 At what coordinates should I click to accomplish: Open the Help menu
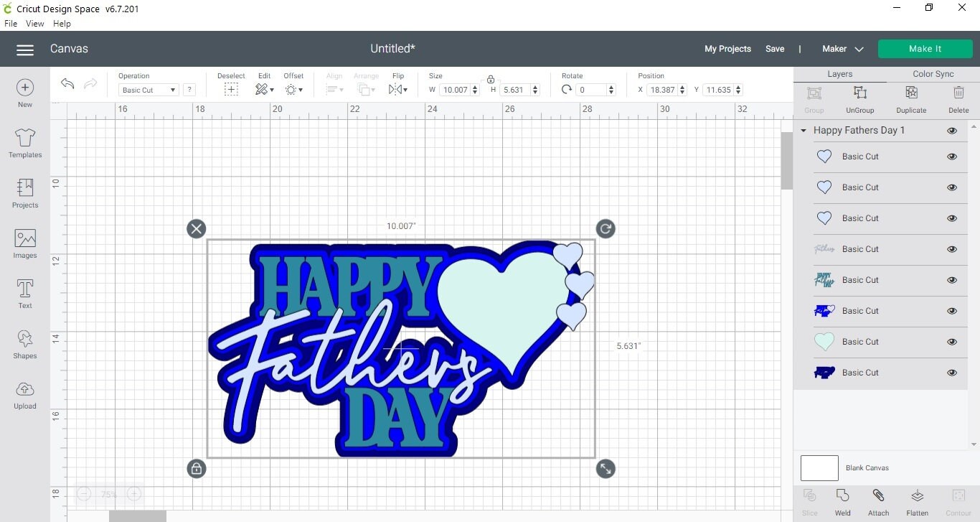62,24
